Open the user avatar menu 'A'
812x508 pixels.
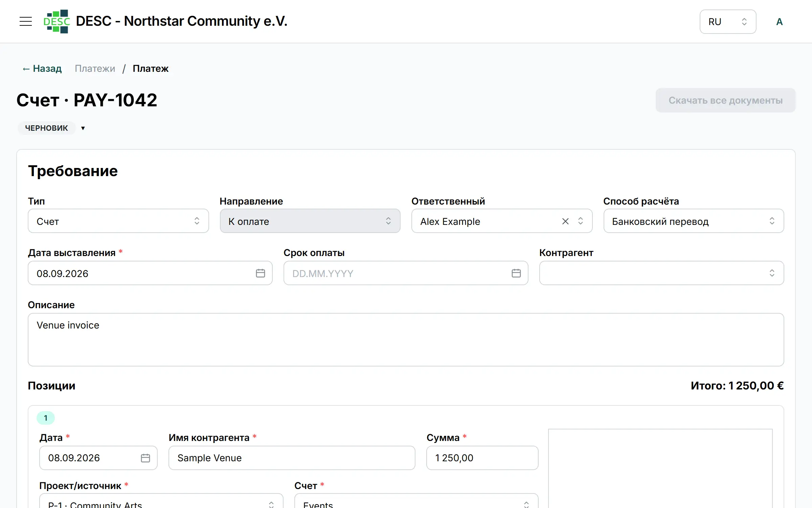[780, 22]
